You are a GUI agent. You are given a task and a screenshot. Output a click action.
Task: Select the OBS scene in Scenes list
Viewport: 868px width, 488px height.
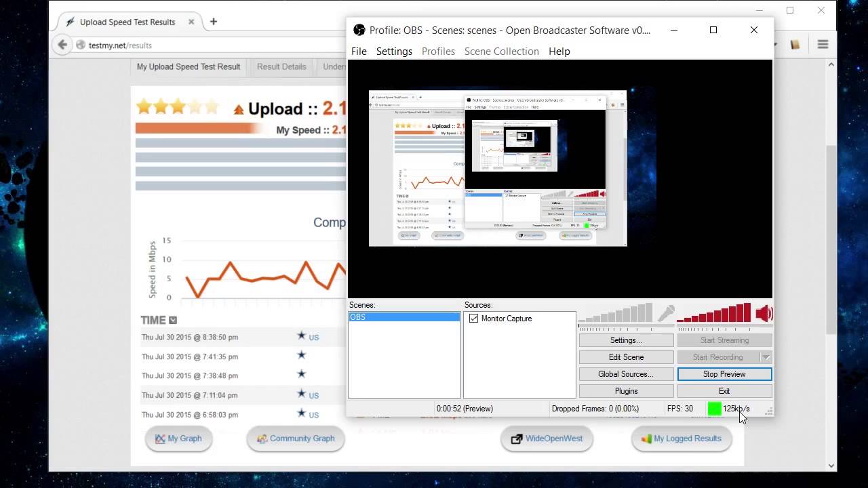coord(404,317)
